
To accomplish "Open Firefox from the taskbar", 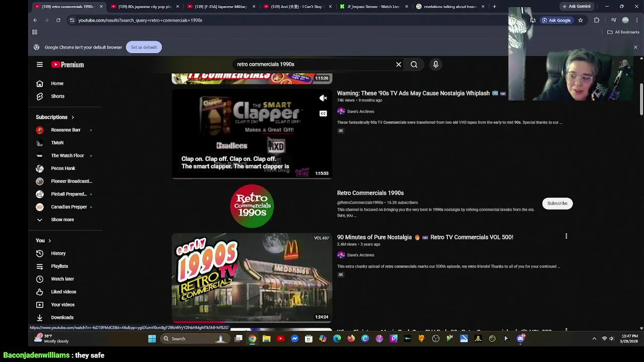I will pyautogui.click(x=351, y=339).
